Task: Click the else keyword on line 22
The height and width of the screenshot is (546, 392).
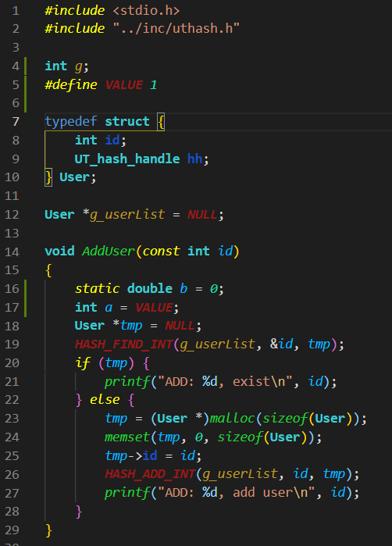Action: [105, 399]
